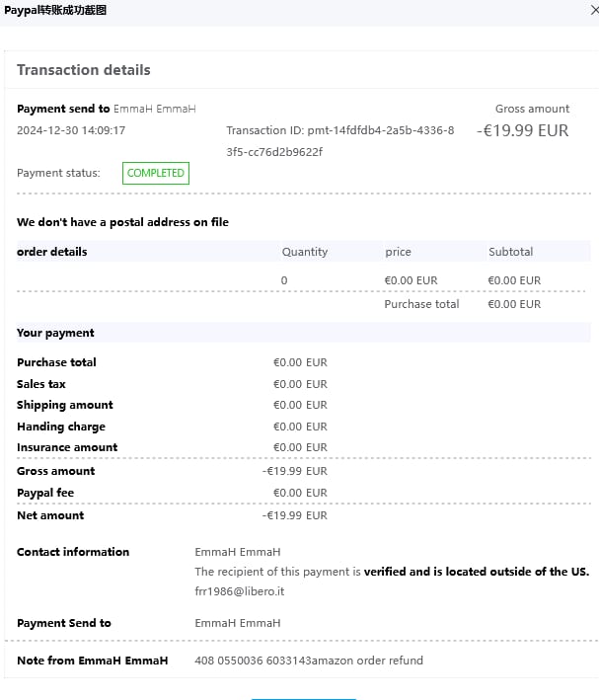599x700 pixels.
Task: Click the amazon order refund note text
Action: pos(309,661)
